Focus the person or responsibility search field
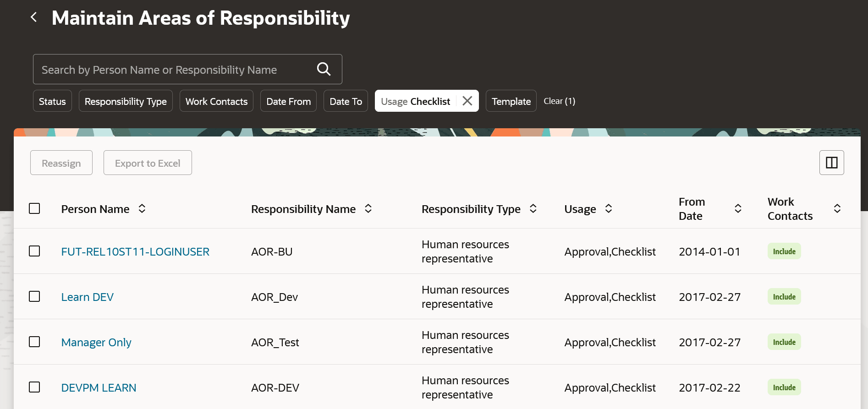The height and width of the screenshot is (409, 868). pos(174,70)
